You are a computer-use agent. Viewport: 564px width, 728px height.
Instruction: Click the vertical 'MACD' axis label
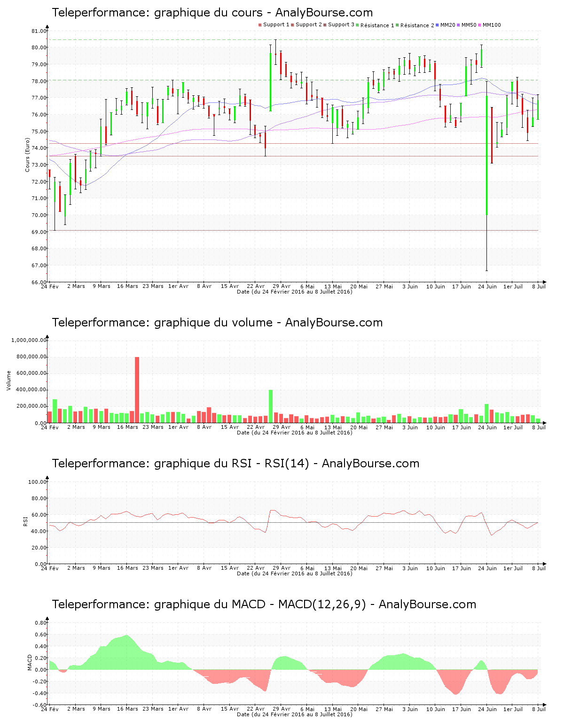[30, 662]
